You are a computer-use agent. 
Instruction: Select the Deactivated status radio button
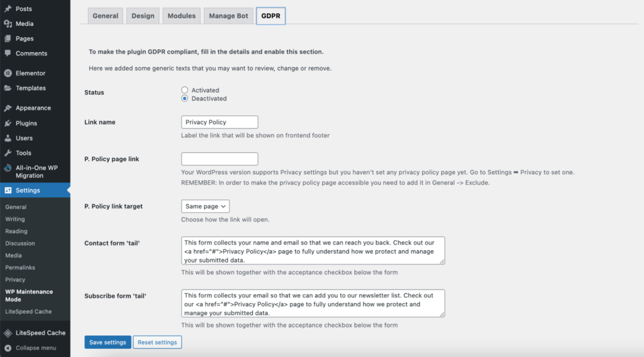coord(185,98)
